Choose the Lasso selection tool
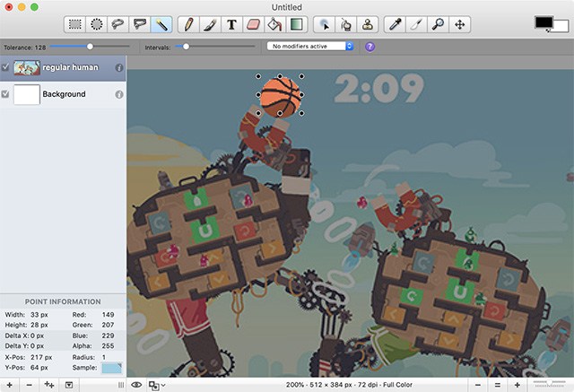The width and height of the screenshot is (574, 392). [x=118, y=24]
